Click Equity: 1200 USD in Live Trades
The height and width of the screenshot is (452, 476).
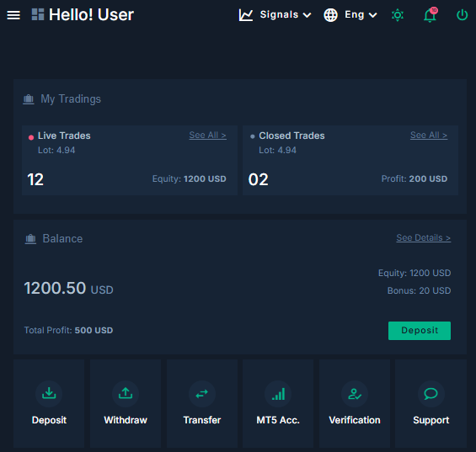click(x=189, y=179)
